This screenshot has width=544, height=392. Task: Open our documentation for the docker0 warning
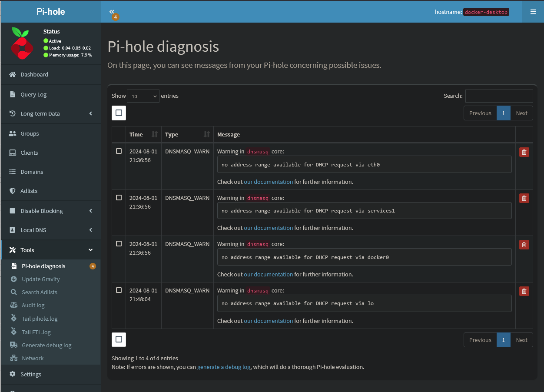coord(268,274)
